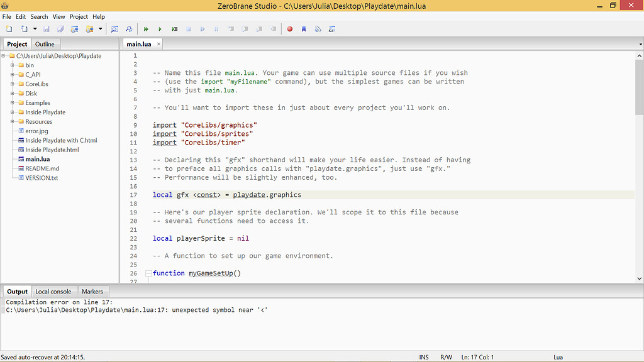Viewport: 644px width, 362px height.
Task: Open the Markers panel
Action: (x=93, y=291)
